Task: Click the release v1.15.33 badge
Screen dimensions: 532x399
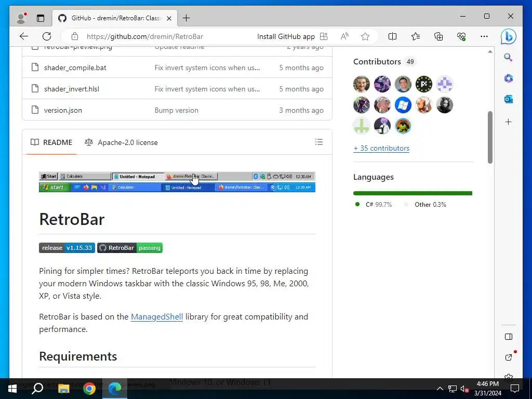Action: (x=67, y=248)
